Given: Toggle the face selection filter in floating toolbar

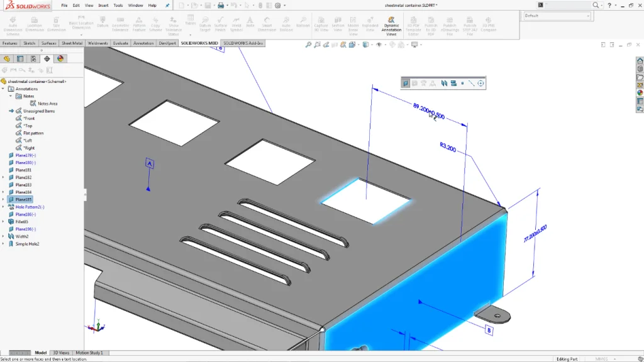Looking at the screenshot, I should pyautogui.click(x=406, y=83).
